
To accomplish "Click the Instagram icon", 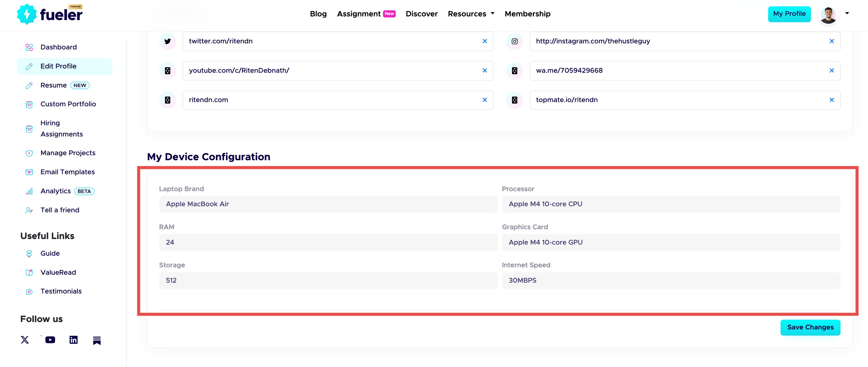I will tap(515, 41).
